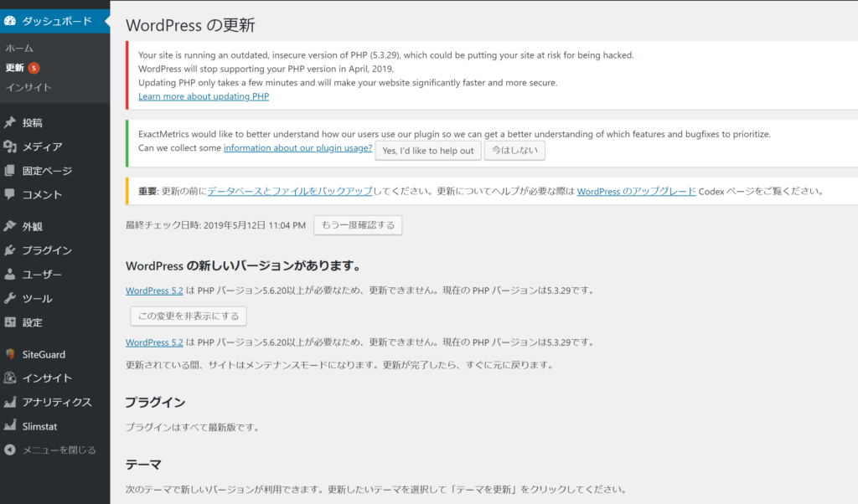Screen dimensions: 858x504
Task: Click the もう一度確認する button
Action: click(358, 225)
